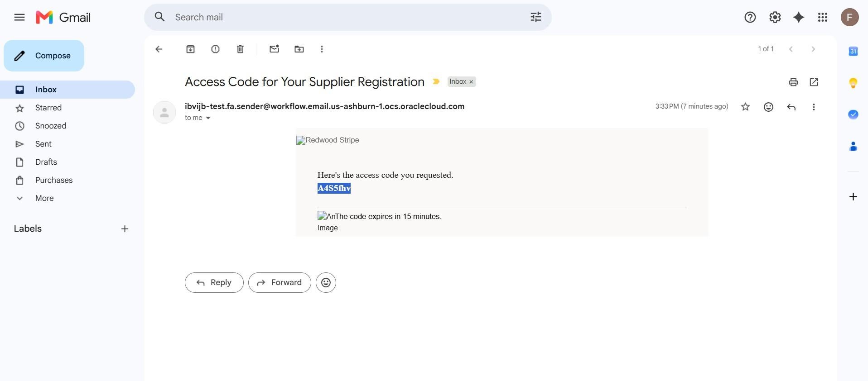
Task: Open message More options three dots
Action: coord(814,107)
